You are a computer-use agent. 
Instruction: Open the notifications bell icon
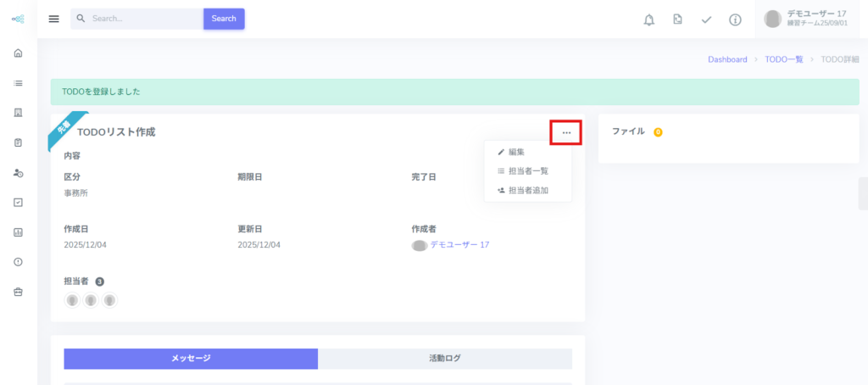click(x=649, y=20)
